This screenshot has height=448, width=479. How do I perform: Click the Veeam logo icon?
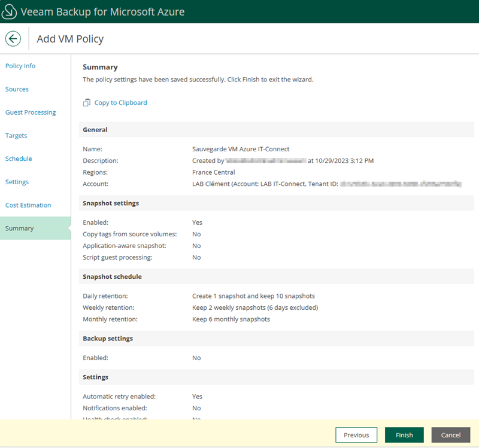[x=10, y=11]
